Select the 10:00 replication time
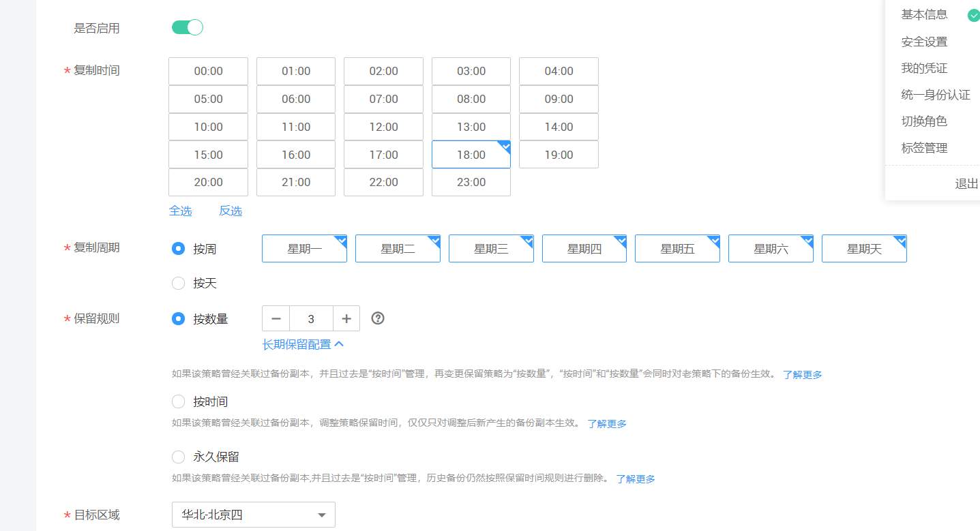980x531 pixels. click(x=208, y=127)
